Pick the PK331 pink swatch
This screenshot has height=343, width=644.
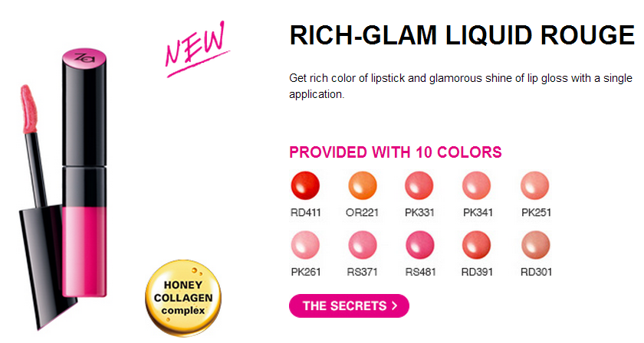point(419,185)
